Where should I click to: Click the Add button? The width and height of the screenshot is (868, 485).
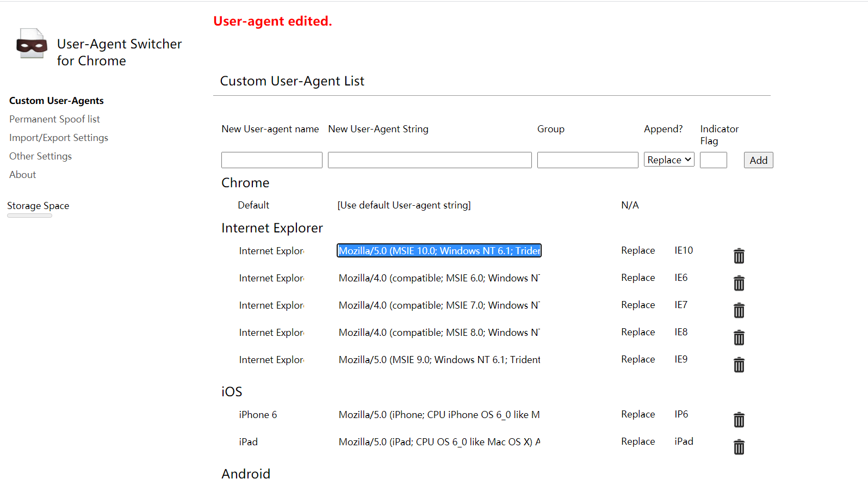click(758, 160)
